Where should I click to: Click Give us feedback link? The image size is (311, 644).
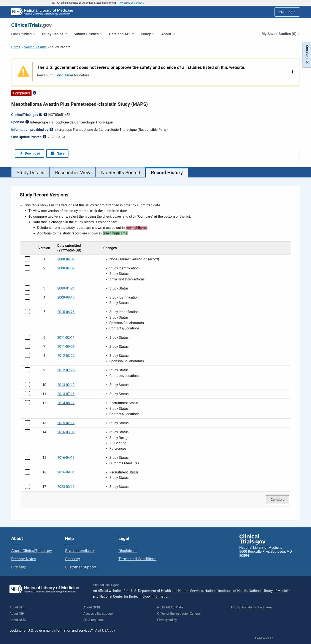coord(79,551)
